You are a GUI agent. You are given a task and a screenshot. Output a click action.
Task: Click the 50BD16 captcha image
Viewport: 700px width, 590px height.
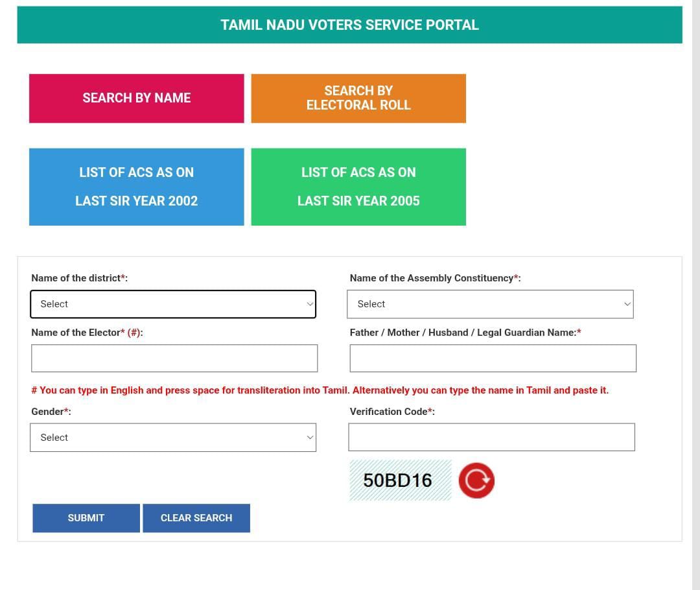click(400, 480)
